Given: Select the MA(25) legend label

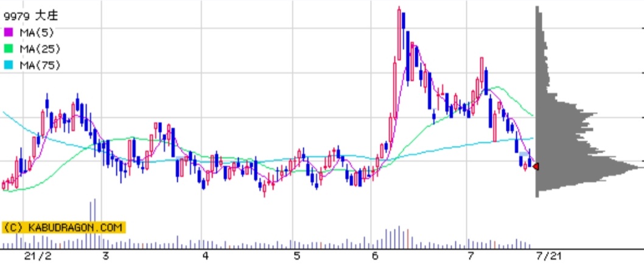Looking at the screenshot, I should [40, 49].
